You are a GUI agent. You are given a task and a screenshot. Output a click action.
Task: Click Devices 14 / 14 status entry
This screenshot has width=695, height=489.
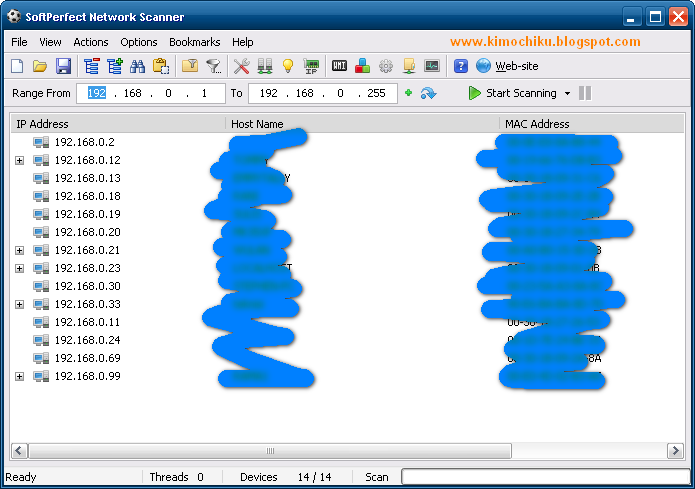tap(285, 477)
